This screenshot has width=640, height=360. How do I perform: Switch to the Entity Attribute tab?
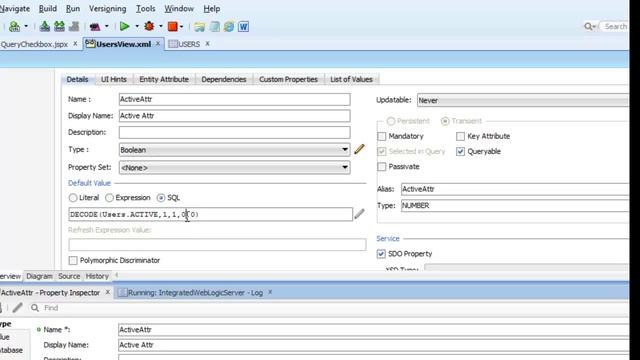click(x=164, y=79)
